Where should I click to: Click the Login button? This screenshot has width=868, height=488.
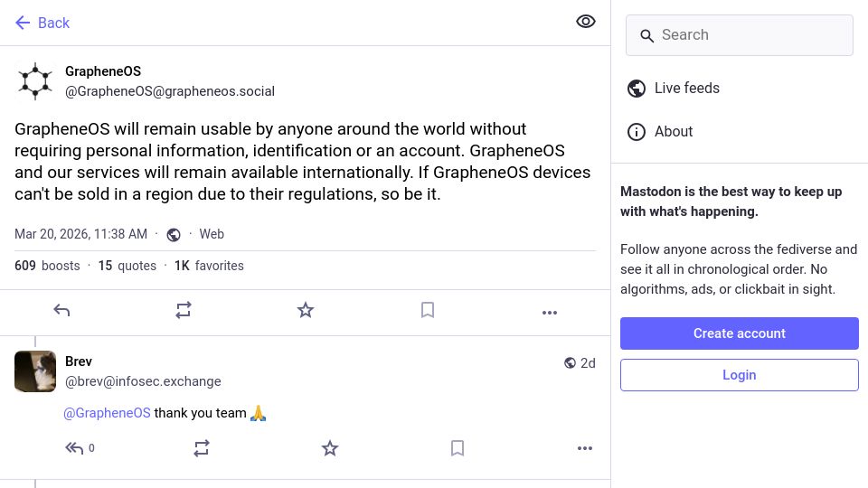(x=739, y=375)
